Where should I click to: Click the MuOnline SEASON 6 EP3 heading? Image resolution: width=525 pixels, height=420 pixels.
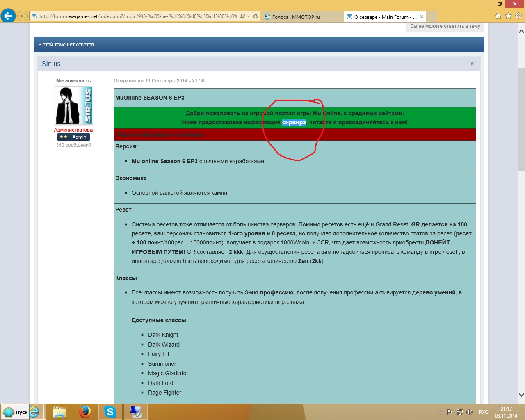150,98
